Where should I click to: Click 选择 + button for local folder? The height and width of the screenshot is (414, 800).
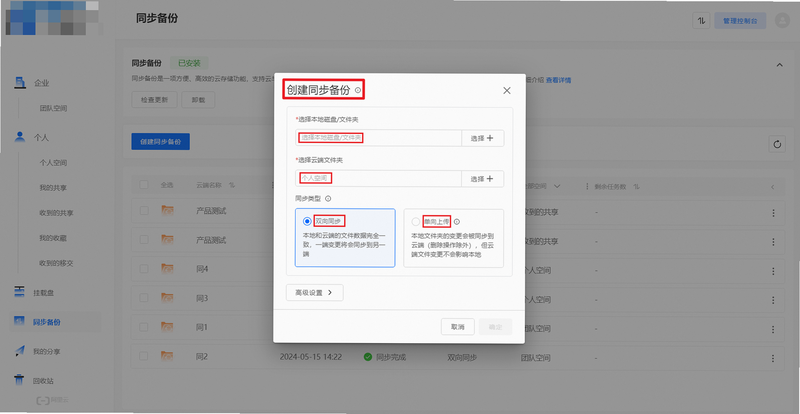[x=483, y=138]
